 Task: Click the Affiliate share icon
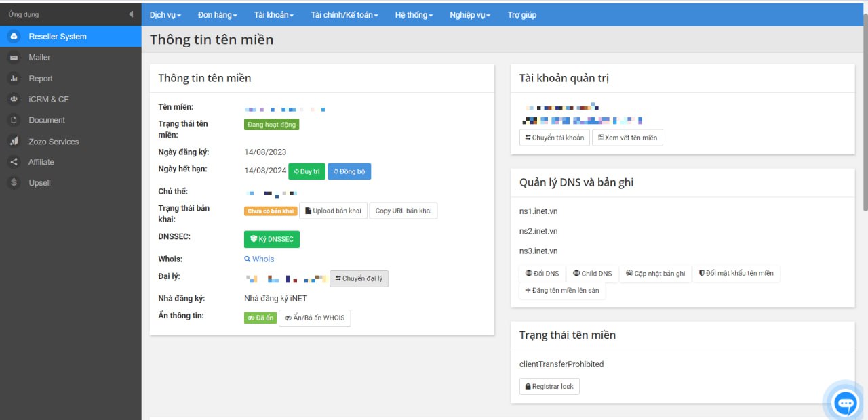click(x=14, y=162)
